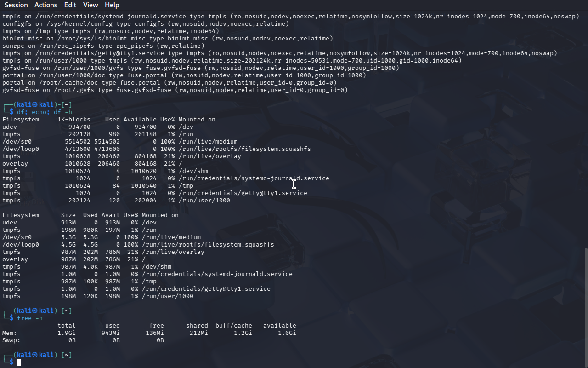Click the block cursor at the empty prompt
This screenshot has width=588, height=368.
tap(19, 362)
